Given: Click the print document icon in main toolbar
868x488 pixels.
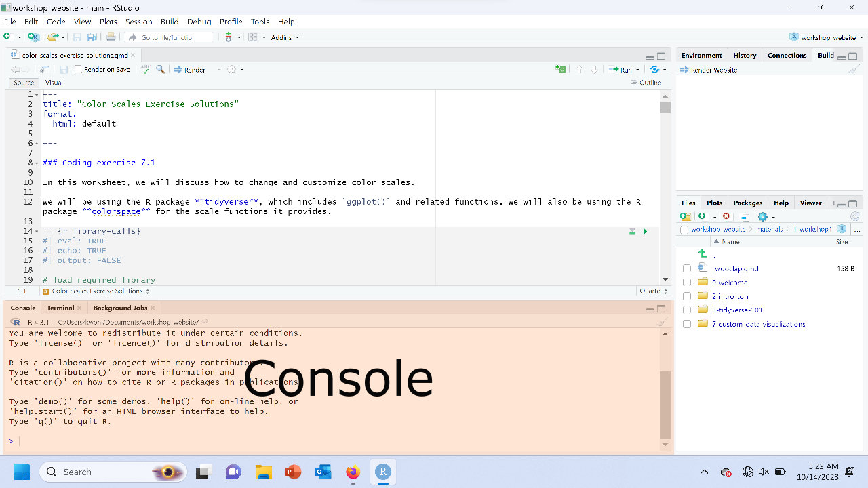Looking at the screenshot, I should (111, 37).
